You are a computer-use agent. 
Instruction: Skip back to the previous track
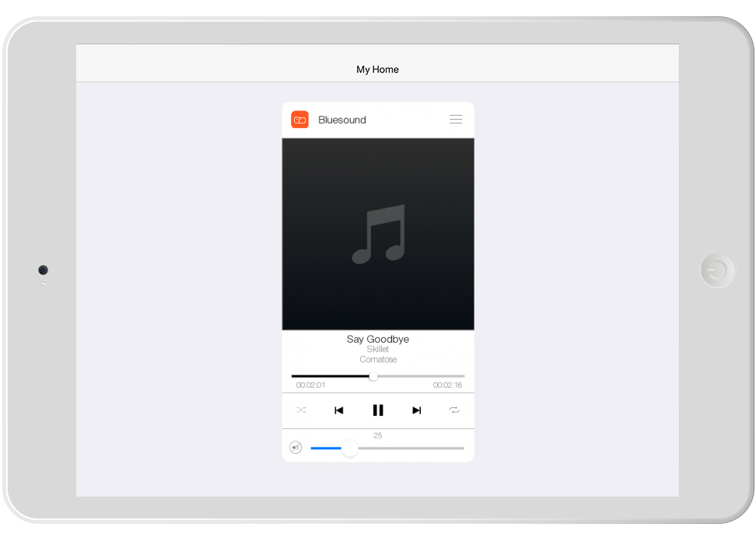(x=339, y=410)
